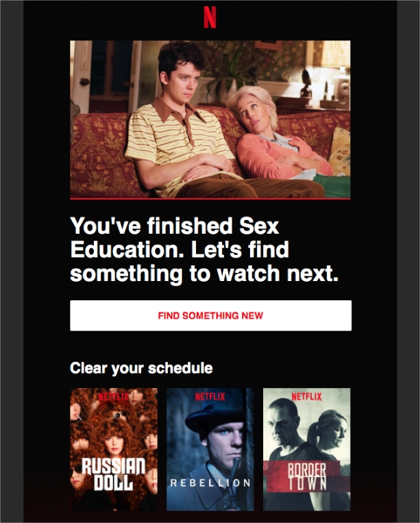
Task: Open the Sex Education hero image
Action: coord(210,119)
